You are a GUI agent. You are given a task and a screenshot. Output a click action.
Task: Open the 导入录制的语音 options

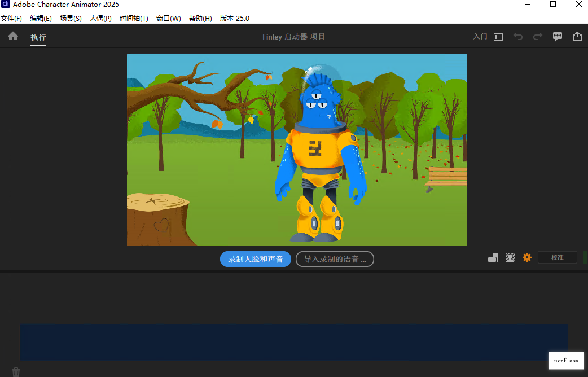[x=334, y=259]
